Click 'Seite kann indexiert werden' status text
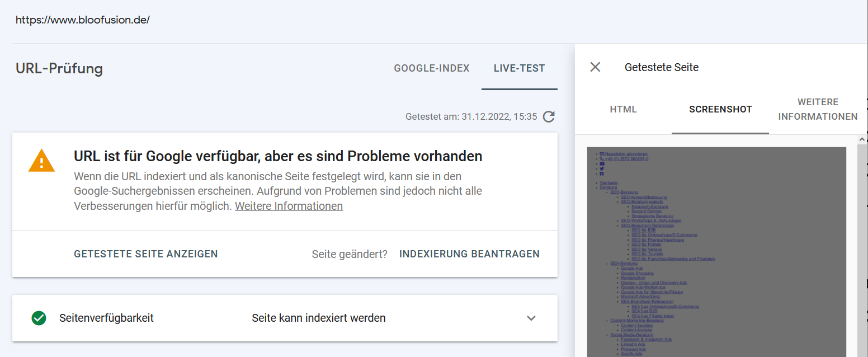Image resolution: width=868 pixels, height=357 pixels. point(319,318)
